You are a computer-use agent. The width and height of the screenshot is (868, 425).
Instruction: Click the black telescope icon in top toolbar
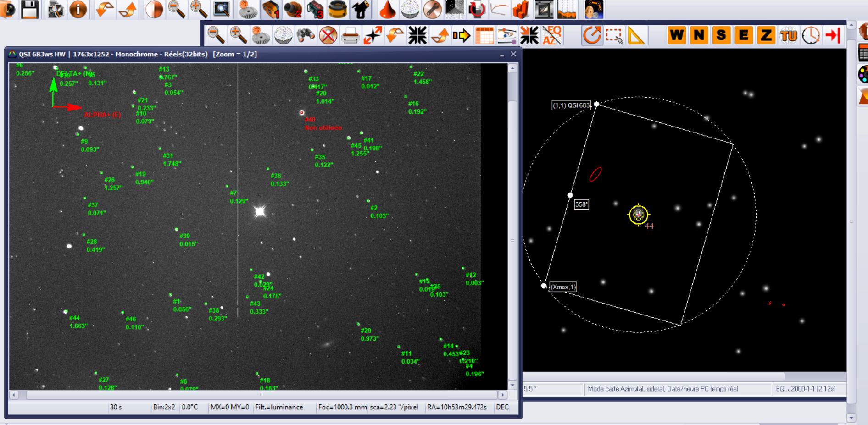pos(360,10)
